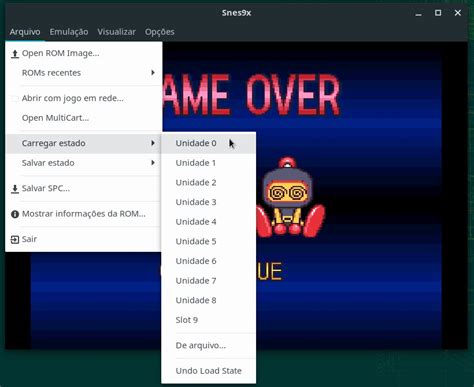Expand the Salvar estado submenu
The height and width of the screenshot is (387, 474).
pos(84,163)
